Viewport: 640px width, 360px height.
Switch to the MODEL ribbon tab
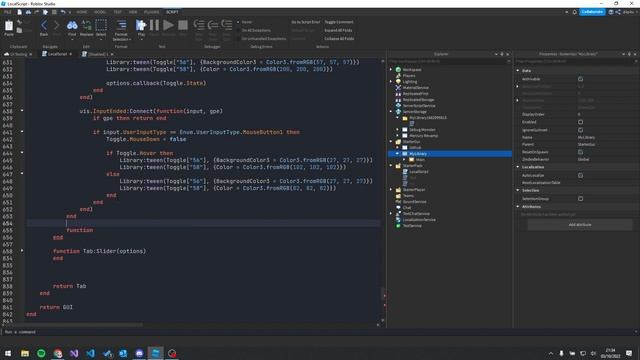100,12
